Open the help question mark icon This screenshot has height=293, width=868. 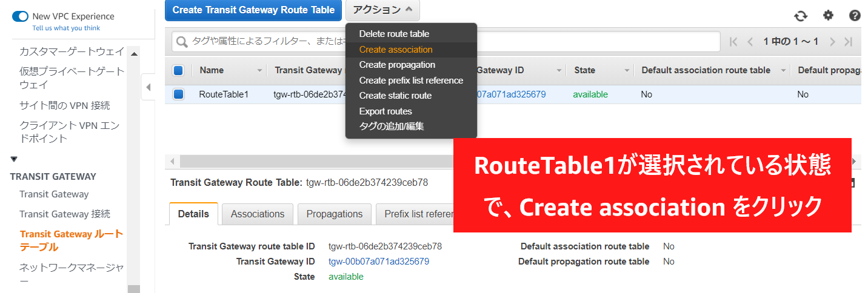pyautogui.click(x=855, y=16)
